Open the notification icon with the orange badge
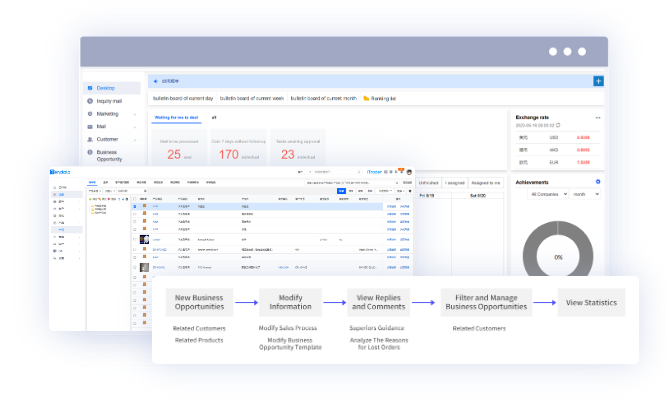 click(x=401, y=171)
